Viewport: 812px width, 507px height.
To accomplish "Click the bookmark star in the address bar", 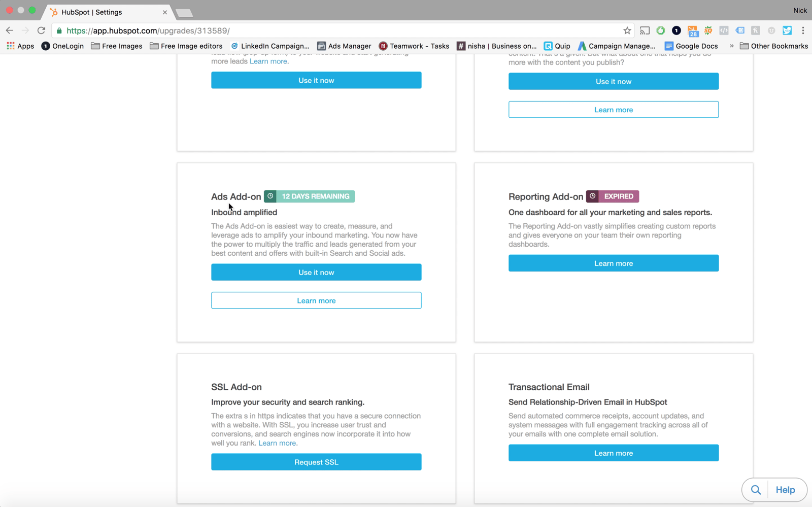I will (x=628, y=30).
